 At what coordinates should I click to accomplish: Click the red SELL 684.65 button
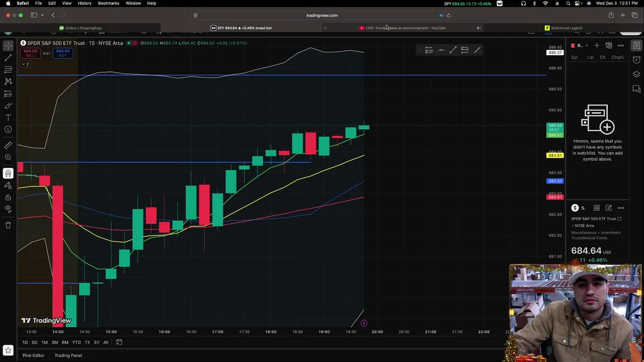[x=30, y=53]
